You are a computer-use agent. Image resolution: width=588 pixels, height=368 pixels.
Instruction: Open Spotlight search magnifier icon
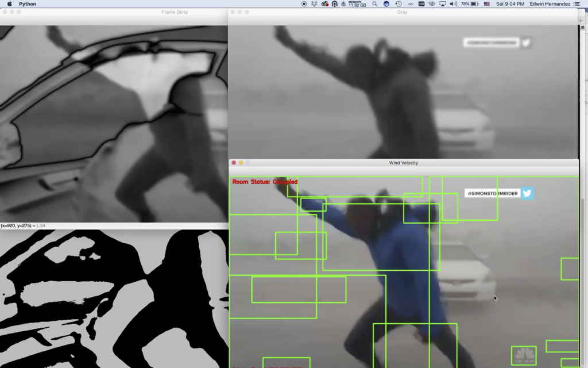coord(375,3)
